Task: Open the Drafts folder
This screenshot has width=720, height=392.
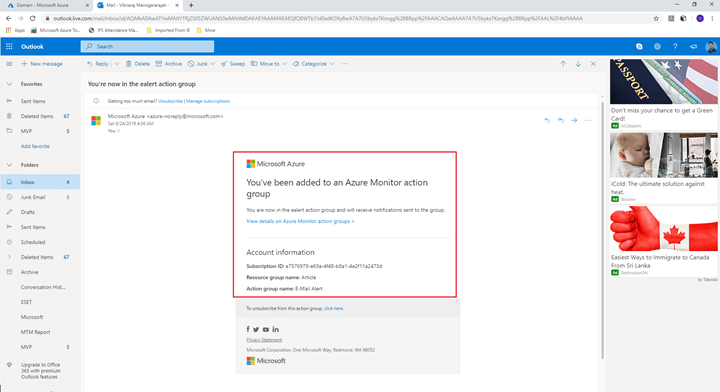Action: (x=40, y=212)
